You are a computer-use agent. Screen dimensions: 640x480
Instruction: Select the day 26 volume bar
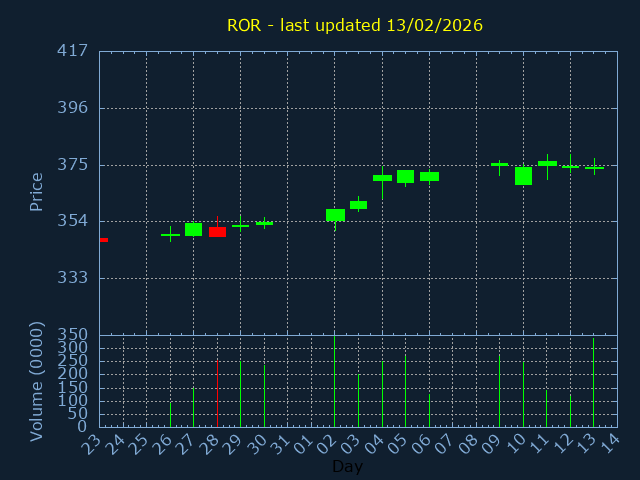click(170, 414)
